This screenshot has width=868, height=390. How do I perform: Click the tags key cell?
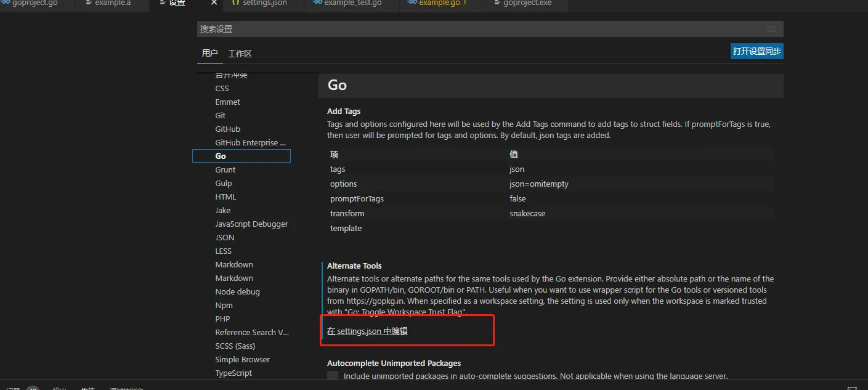[338, 169]
